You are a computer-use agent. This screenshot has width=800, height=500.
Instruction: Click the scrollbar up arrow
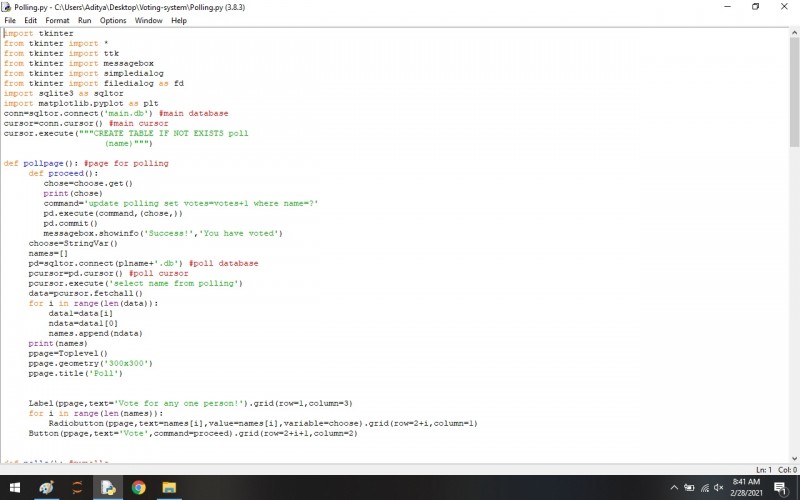click(794, 33)
